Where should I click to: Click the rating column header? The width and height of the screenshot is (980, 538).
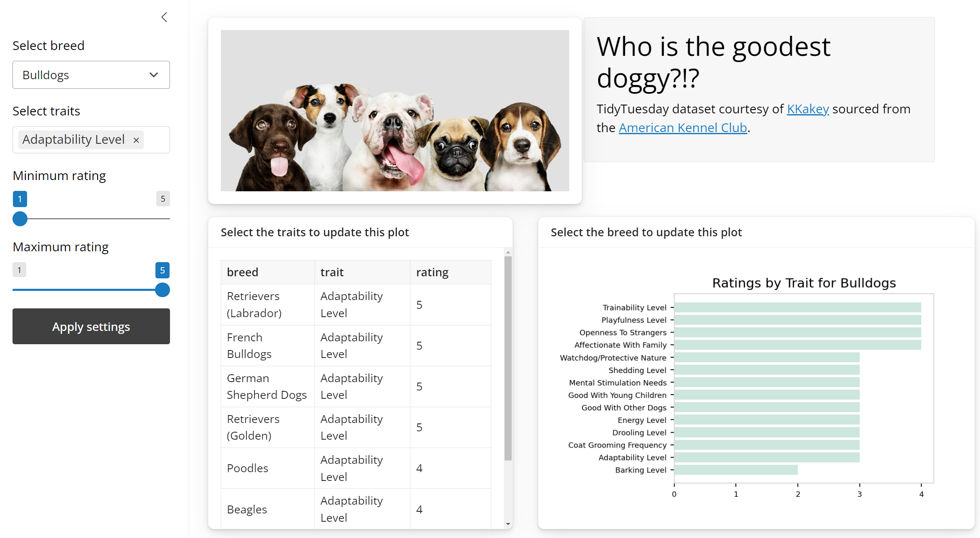click(x=432, y=272)
